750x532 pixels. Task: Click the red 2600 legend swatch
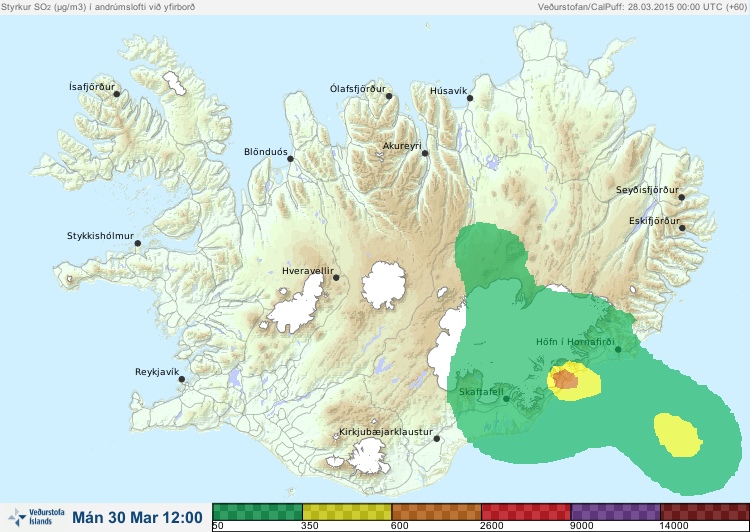pos(526,511)
